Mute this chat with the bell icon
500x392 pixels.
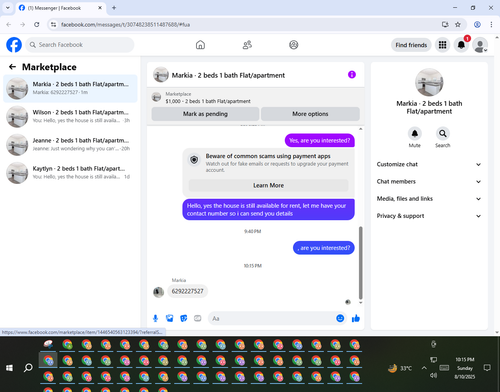click(x=415, y=133)
